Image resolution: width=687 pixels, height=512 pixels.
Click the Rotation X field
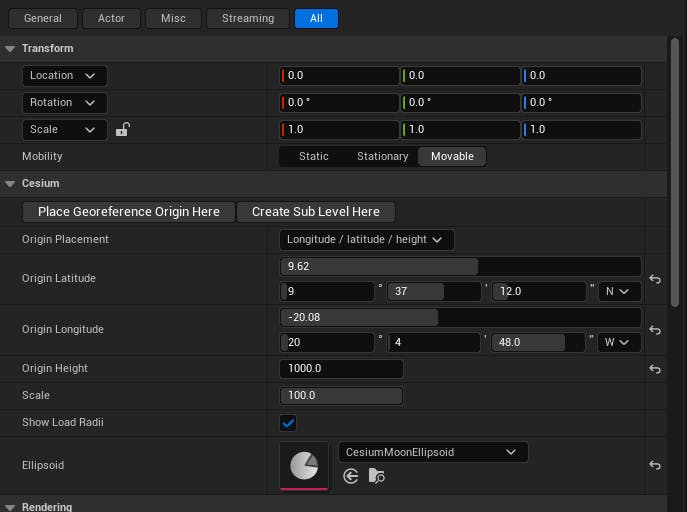click(x=339, y=103)
